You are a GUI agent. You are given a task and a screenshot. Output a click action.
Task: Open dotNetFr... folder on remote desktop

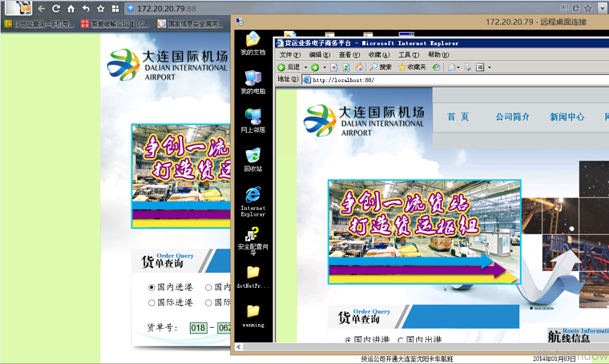pyautogui.click(x=253, y=277)
